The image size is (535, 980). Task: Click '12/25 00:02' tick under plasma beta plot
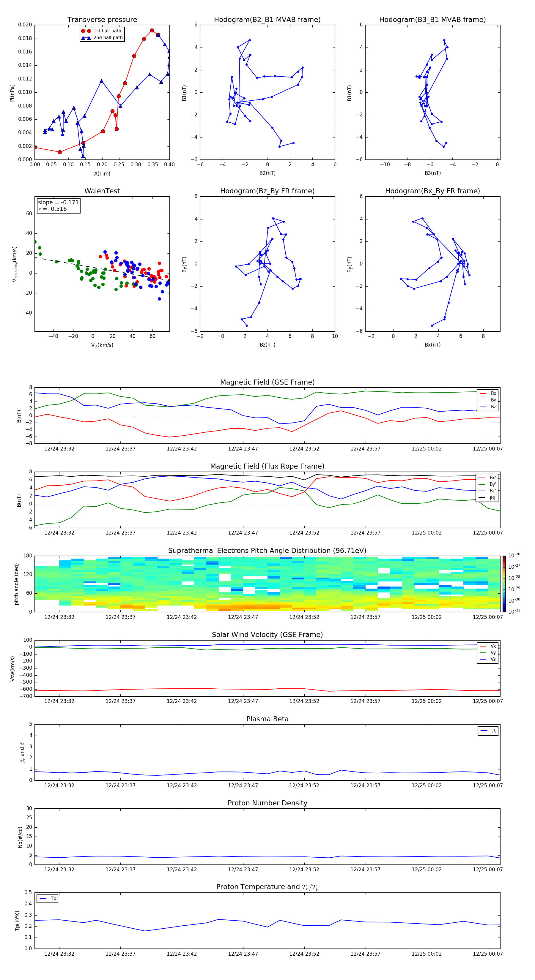coord(427,785)
